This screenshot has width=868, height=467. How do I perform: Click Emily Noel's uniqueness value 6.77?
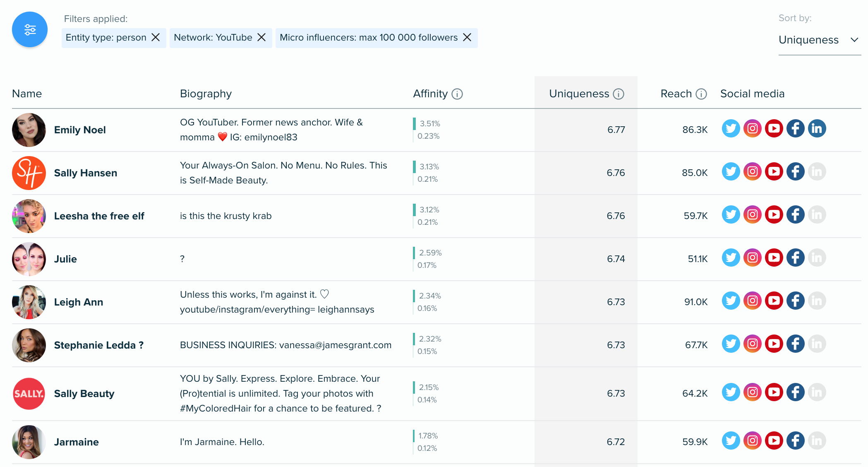[616, 130]
